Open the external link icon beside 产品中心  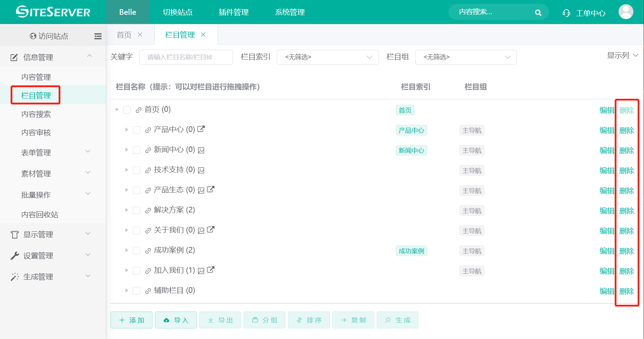pyautogui.click(x=201, y=129)
